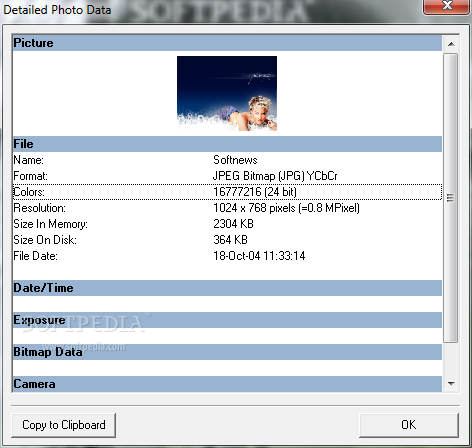Click the Copy to Clipboard button
Viewport: 472px width, 448px height.
point(63,425)
